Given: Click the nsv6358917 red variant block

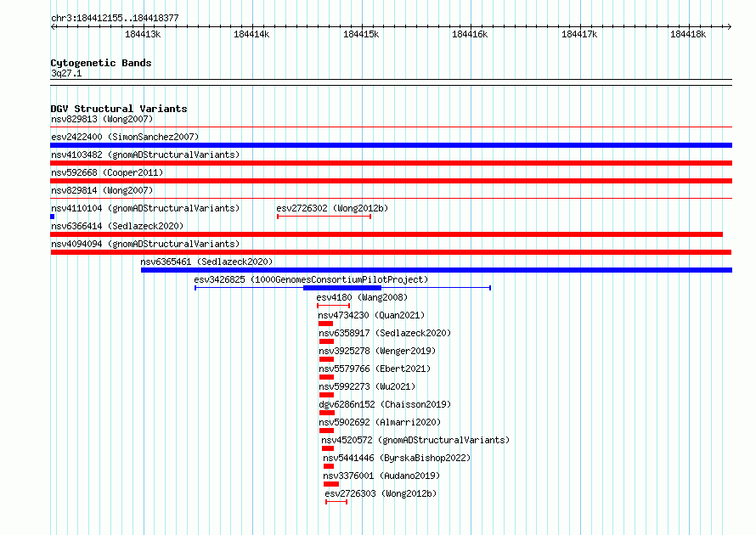Looking at the screenshot, I should click(x=326, y=341).
